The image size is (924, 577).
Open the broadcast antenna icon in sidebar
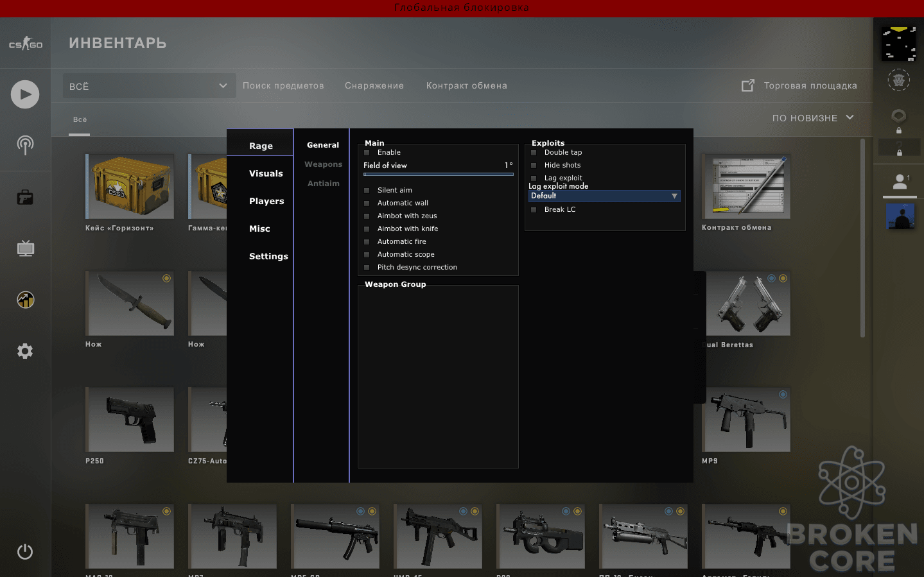[x=25, y=145]
